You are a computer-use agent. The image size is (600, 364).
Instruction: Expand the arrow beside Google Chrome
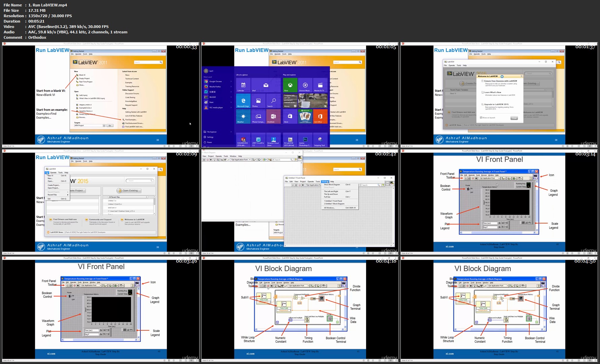pyautogui.click(x=231, y=81)
